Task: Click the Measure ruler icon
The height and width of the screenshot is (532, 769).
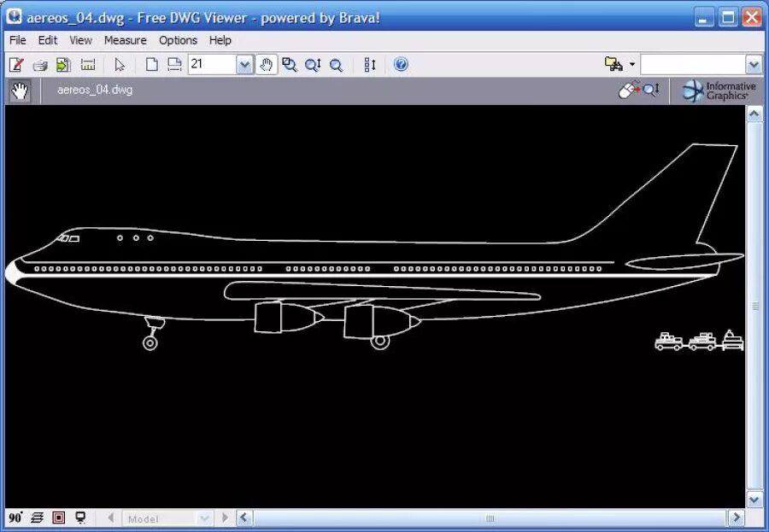Action: (x=86, y=64)
